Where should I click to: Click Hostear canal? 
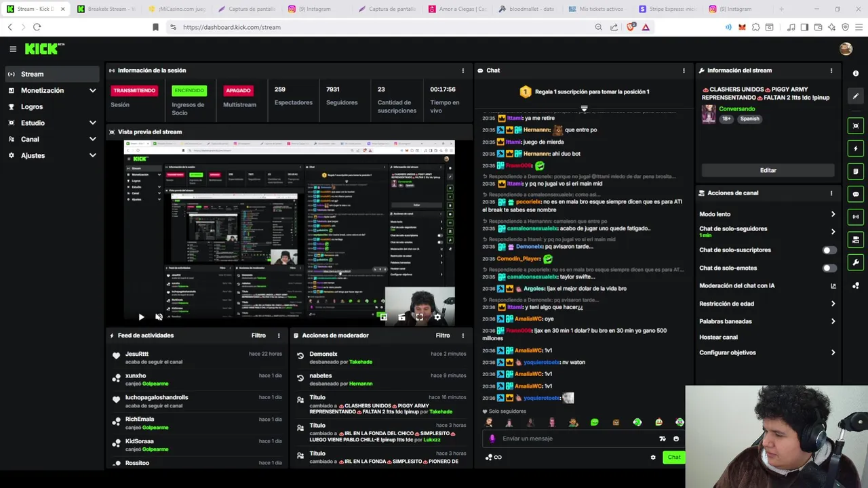point(718,337)
